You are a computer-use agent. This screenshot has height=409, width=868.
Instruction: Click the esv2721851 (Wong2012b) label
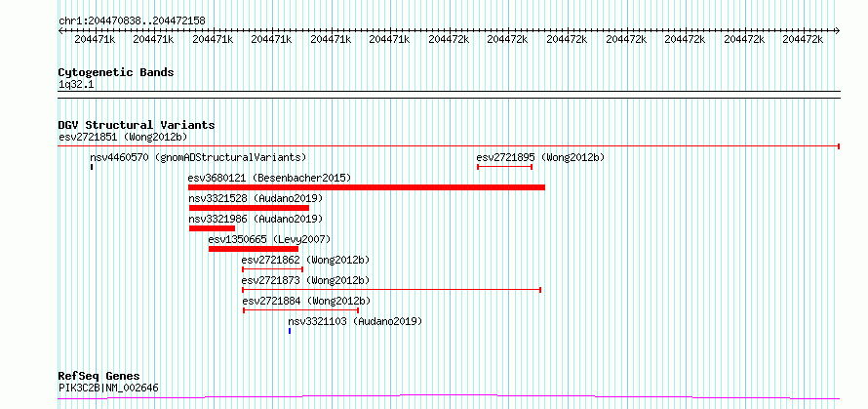[123, 137]
